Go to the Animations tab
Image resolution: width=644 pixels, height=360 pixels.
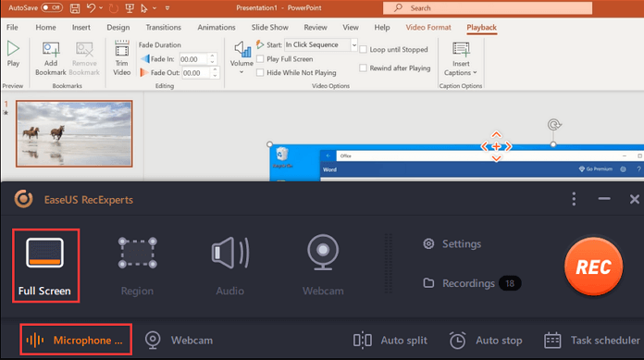(x=217, y=27)
